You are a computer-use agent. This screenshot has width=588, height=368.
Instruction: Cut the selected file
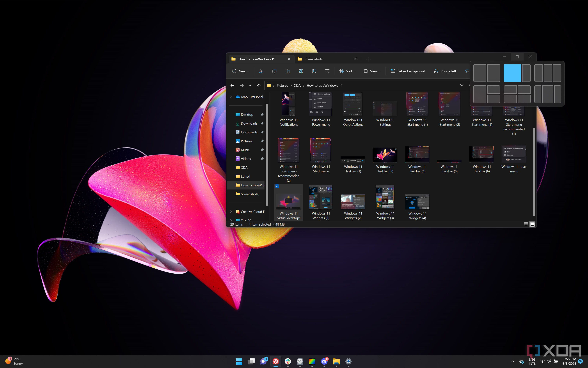[x=261, y=71]
